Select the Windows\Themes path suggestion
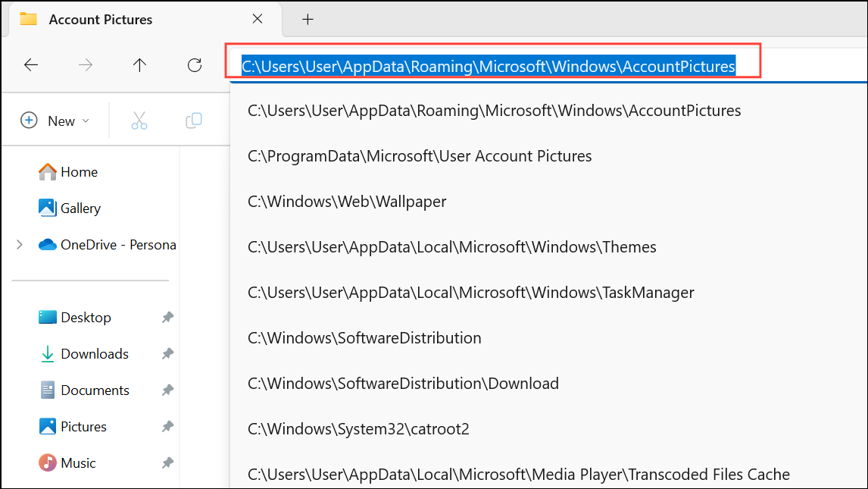 (451, 247)
